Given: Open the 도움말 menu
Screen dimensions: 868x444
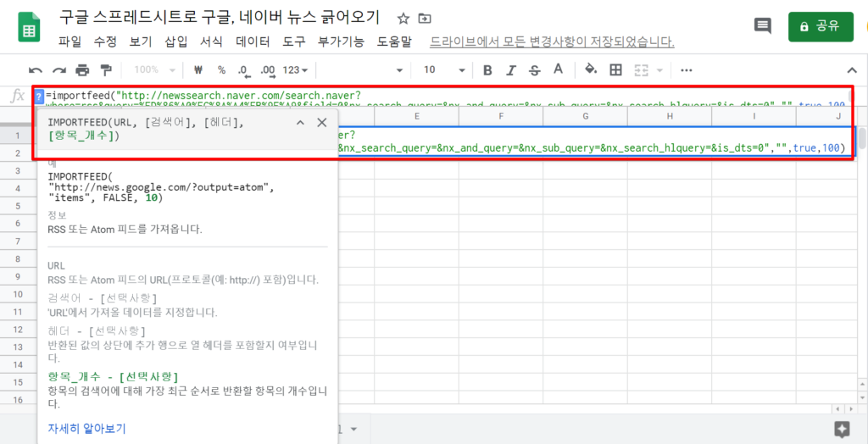Looking at the screenshot, I should (394, 42).
